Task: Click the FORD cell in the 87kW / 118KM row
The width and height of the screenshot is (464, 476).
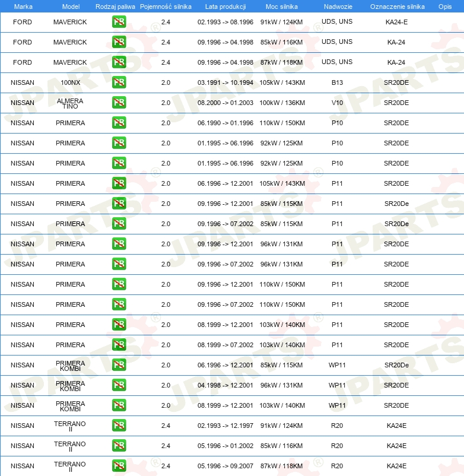Action: pyautogui.click(x=23, y=62)
